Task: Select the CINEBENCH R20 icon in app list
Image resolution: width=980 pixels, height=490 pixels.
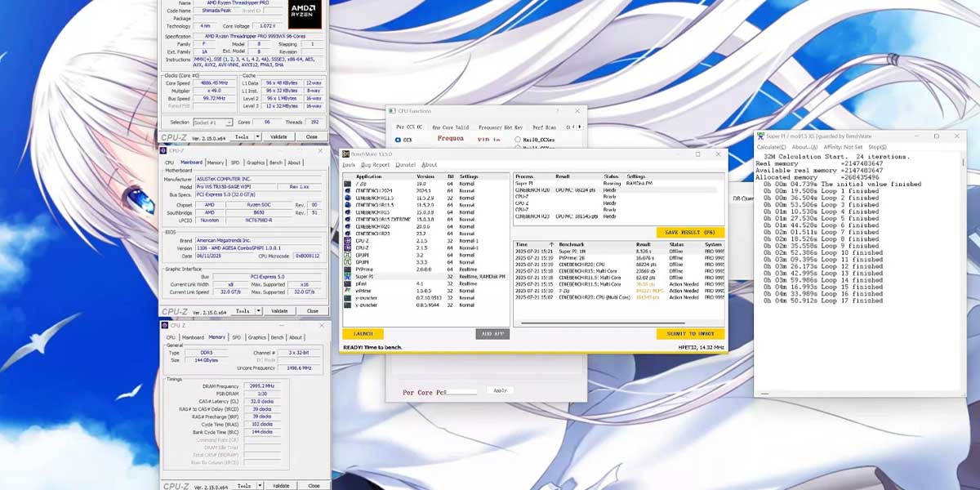Action: [348, 226]
